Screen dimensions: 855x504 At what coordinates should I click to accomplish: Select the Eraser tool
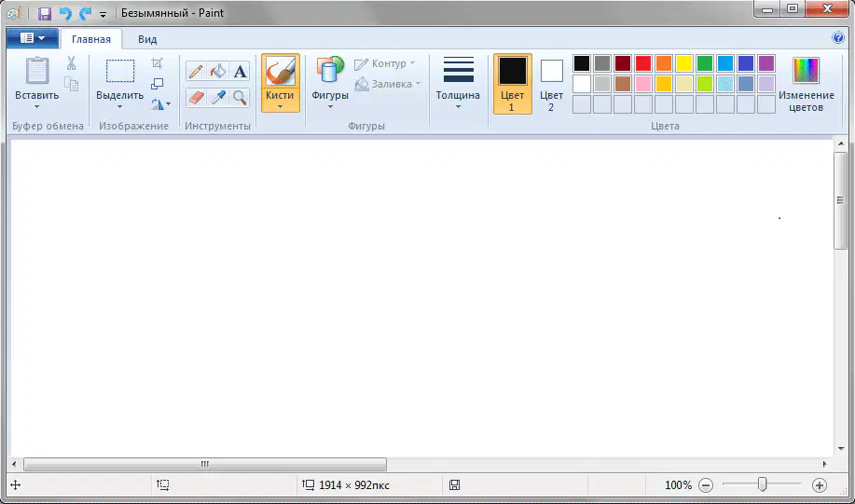pyautogui.click(x=196, y=98)
